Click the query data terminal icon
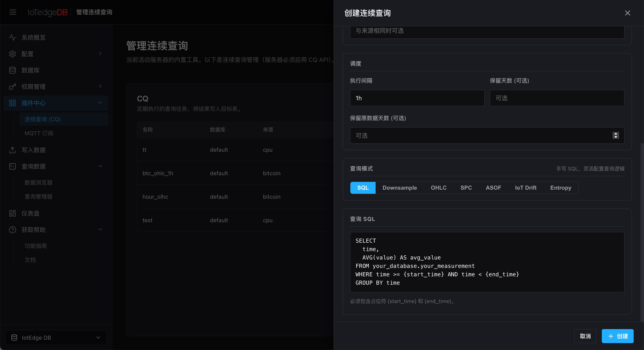 click(12, 166)
